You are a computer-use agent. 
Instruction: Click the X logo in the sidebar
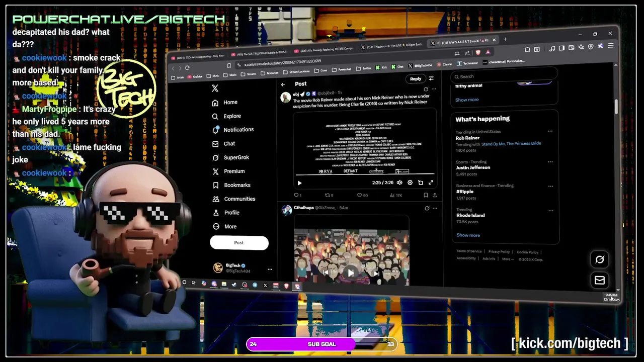click(x=215, y=88)
